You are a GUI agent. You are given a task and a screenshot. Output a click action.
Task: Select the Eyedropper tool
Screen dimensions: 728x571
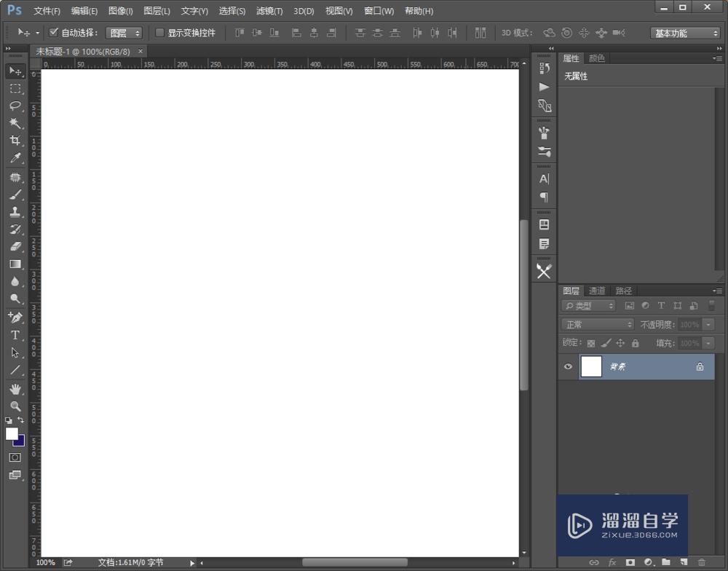15,158
